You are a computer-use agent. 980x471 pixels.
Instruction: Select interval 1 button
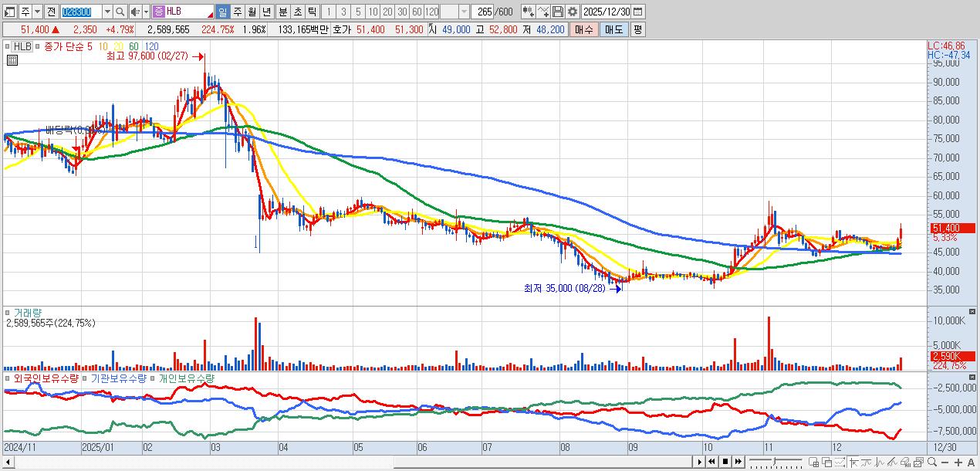click(329, 12)
